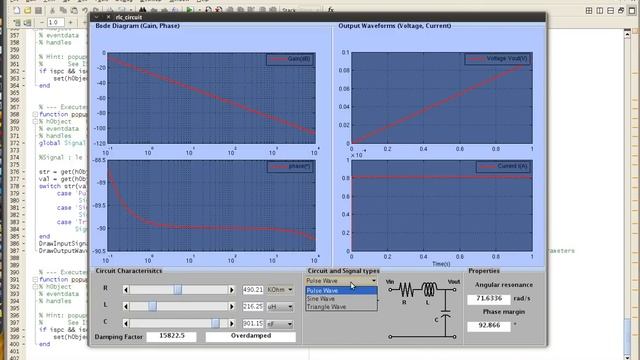Screen dimensions: 640x360
Task: Click the RLC circuit schematic image
Action: (423, 309)
